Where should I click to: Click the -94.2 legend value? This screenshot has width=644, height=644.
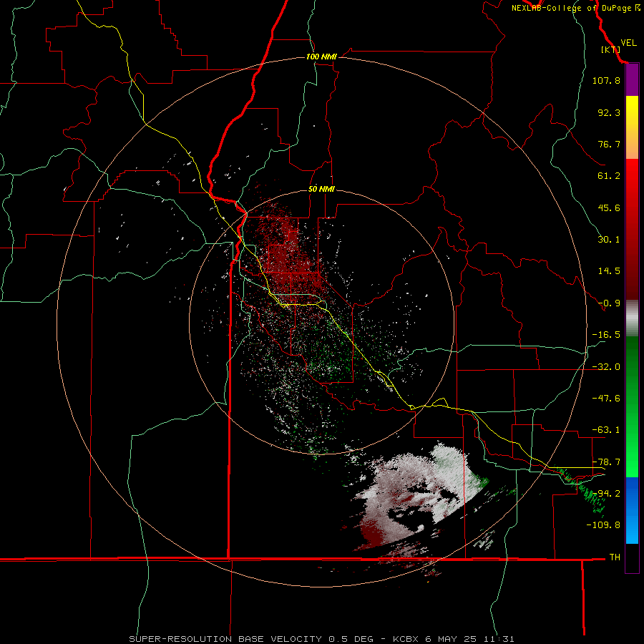pos(606,493)
